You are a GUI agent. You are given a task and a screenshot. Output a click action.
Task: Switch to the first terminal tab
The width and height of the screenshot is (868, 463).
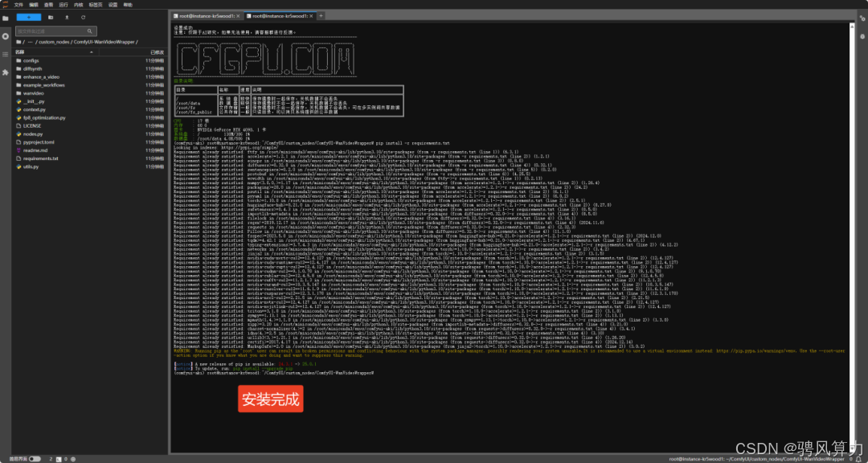pyautogui.click(x=207, y=16)
